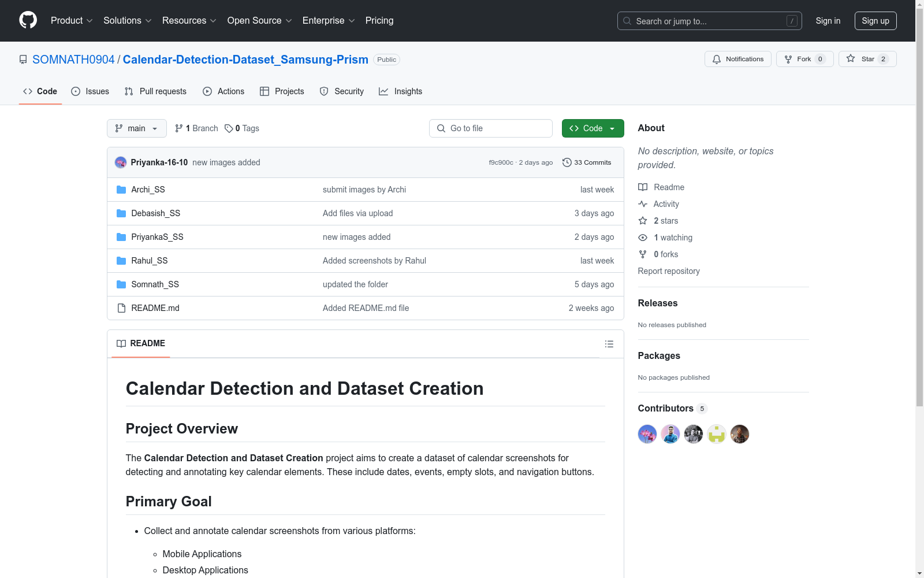
Task: Open the Open Source dropdown menu
Action: point(260,20)
